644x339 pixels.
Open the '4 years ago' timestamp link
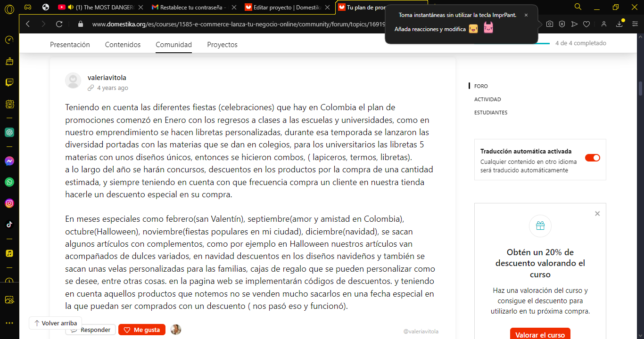[x=113, y=88]
